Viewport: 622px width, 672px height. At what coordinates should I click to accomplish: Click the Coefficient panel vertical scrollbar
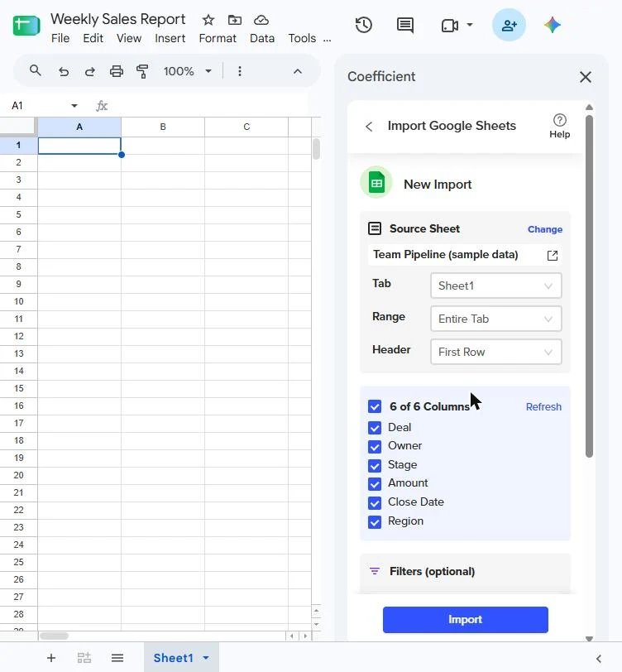(590, 286)
